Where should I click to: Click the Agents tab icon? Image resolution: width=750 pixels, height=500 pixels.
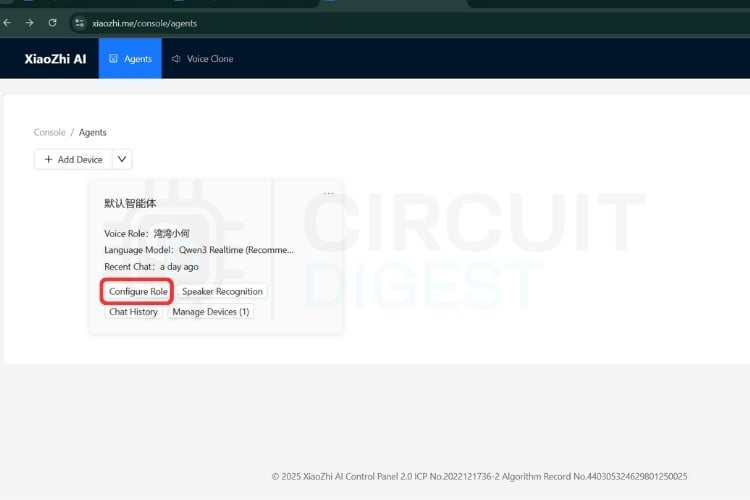113,58
